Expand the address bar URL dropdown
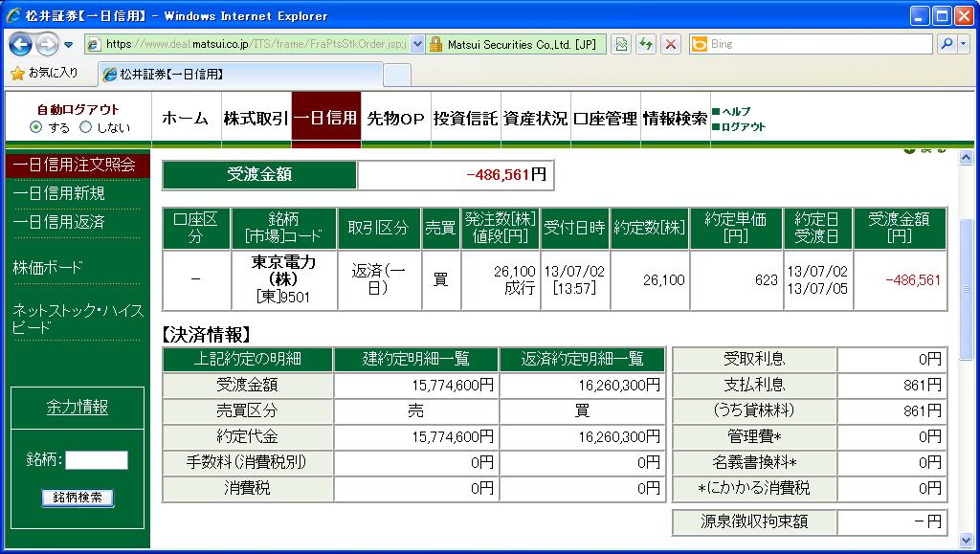Image resolution: width=980 pixels, height=554 pixels. (417, 44)
